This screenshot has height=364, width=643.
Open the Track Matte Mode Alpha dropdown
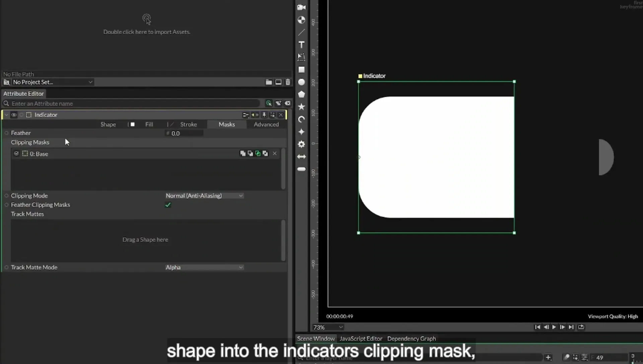[204, 267]
